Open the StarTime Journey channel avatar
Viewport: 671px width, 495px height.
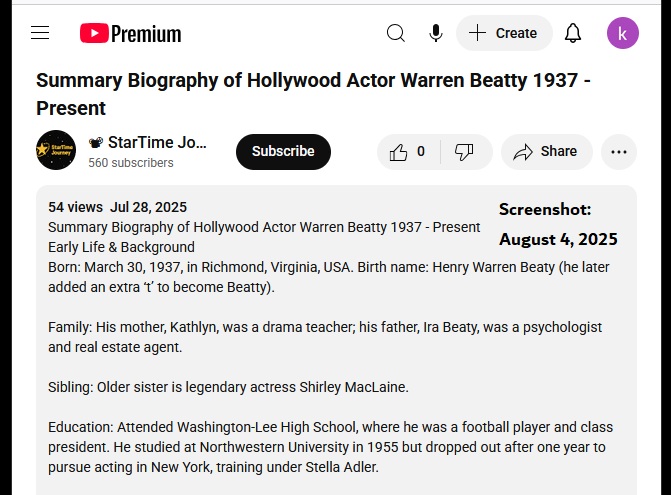[56, 151]
